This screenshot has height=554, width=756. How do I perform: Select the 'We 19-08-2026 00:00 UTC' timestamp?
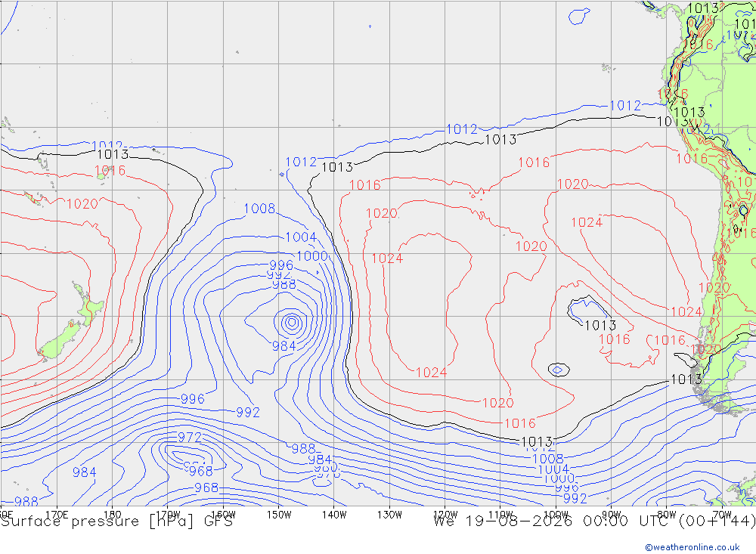point(553,522)
